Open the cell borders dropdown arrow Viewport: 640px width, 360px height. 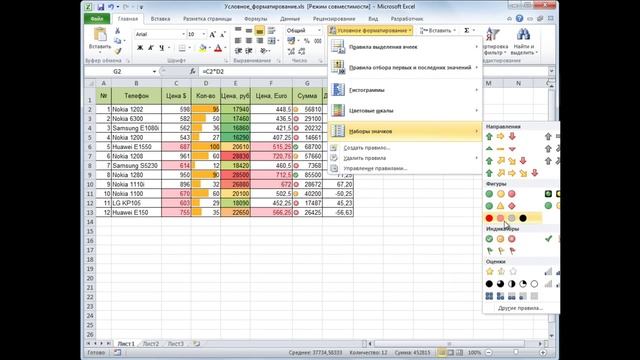(190, 48)
